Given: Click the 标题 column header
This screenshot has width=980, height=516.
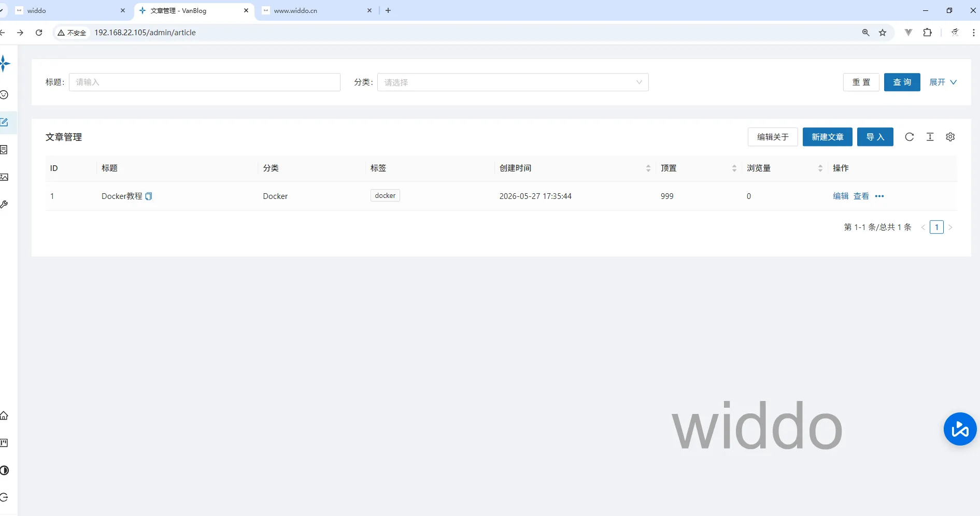Looking at the screenshot, I should pos(109,168).
